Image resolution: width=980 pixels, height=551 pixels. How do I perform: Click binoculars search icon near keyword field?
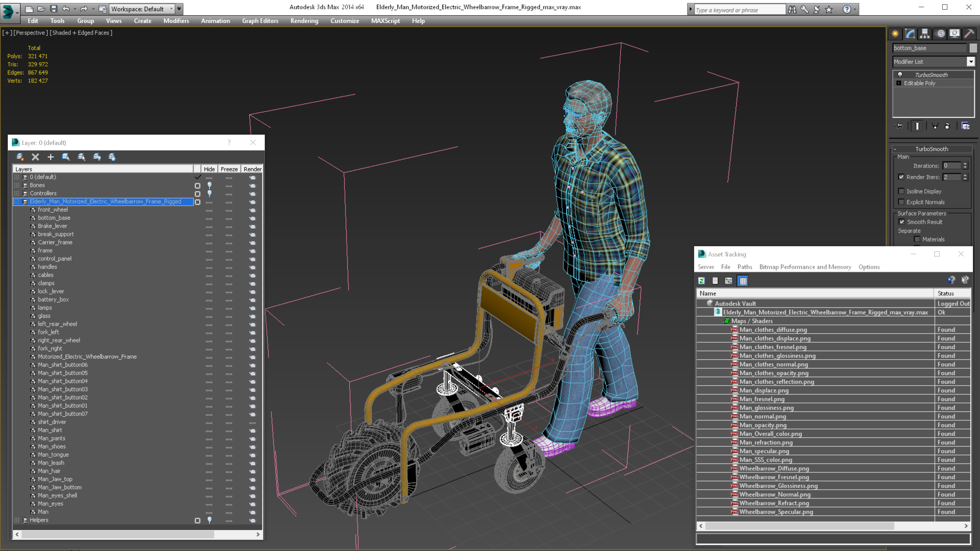coord(793,9)
